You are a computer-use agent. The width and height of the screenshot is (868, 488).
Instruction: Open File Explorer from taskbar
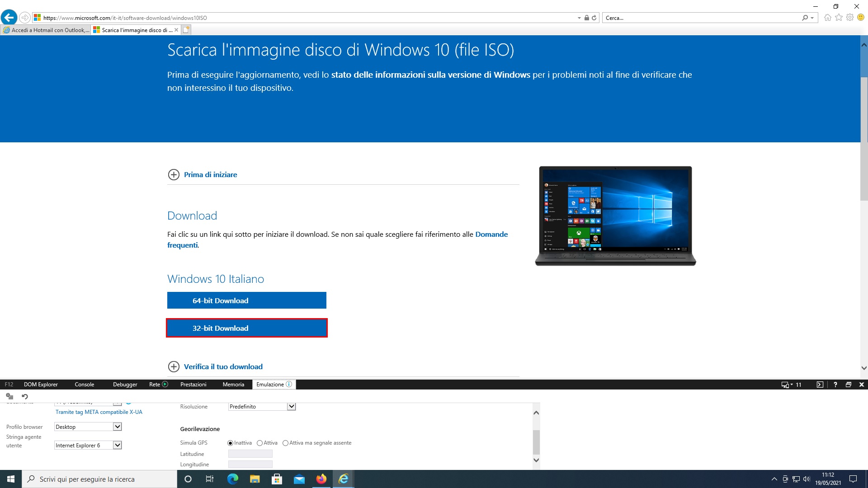pyautogui.click(x=255, y=479)
